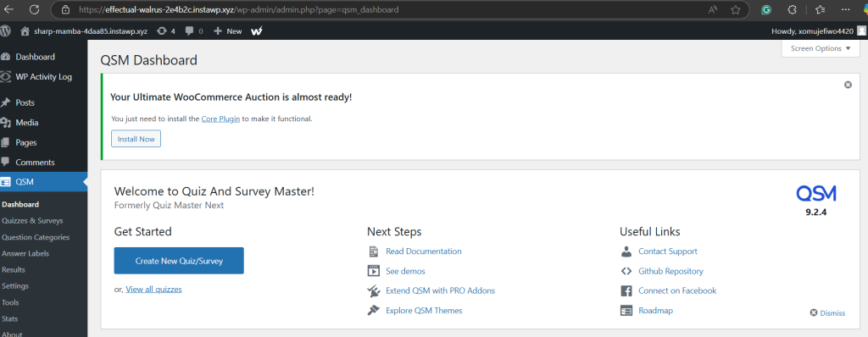Click the Facebook logo icon

[626, 291]
